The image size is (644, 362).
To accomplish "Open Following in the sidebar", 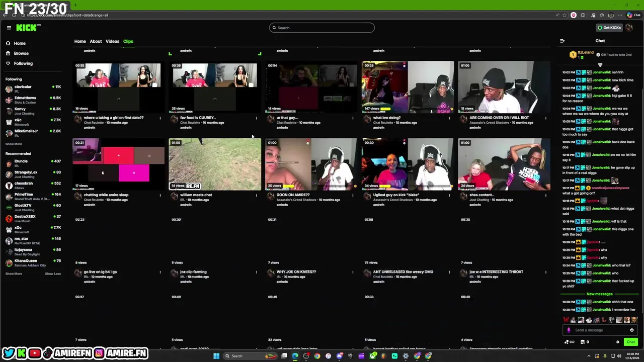I will [x=23, y=63].
